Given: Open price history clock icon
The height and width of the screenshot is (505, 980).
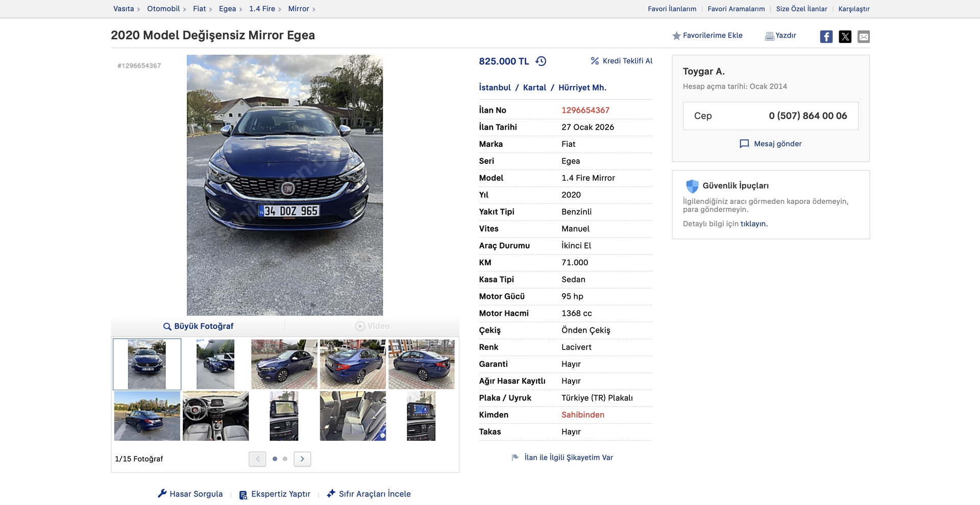Looking at the screenshot, I should click(541, 61).
